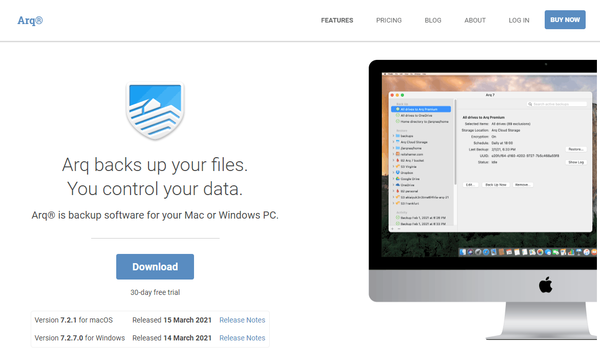Click the Arq shield logo above the headline
The width and height of the screenshot is (600, 364).
pyautogui.click(x=155, y=111)
